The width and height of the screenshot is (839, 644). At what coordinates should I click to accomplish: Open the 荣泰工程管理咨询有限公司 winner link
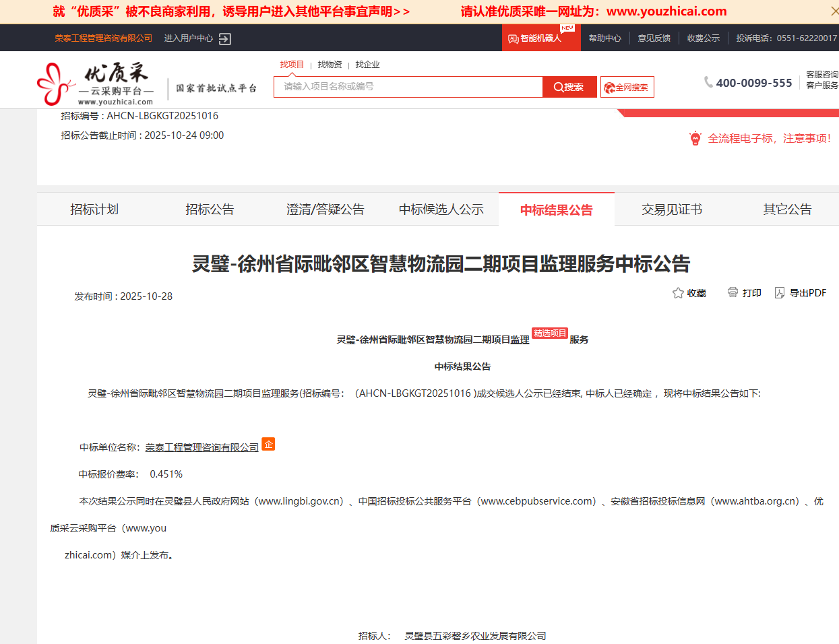(x=202, y=447)
